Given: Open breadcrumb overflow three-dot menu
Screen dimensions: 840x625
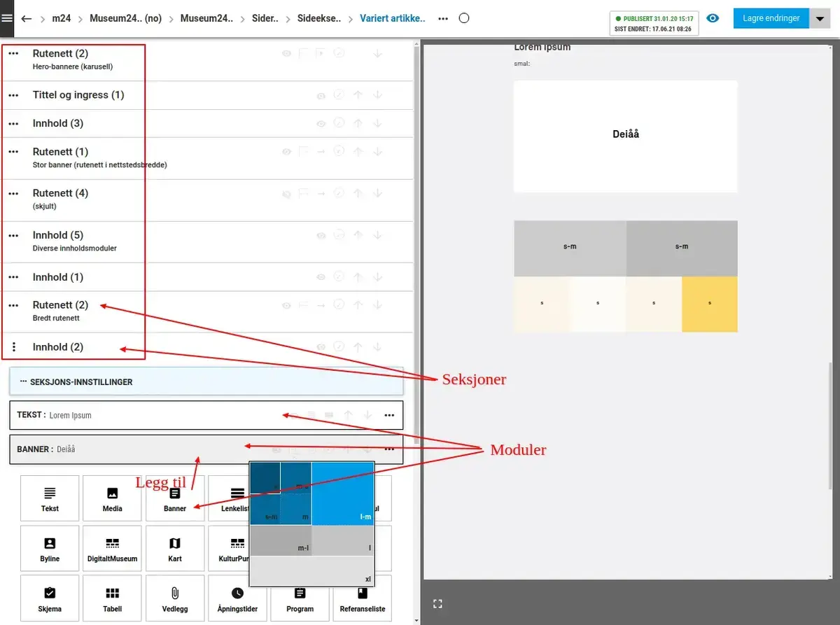Looking at the screenshot, I should tap(443, 18).
